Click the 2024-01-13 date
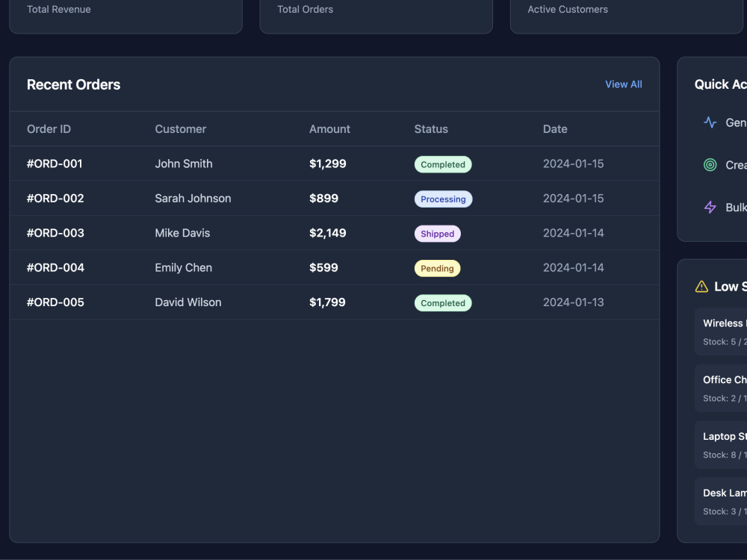The image size is (747, 560). [573, 302]
